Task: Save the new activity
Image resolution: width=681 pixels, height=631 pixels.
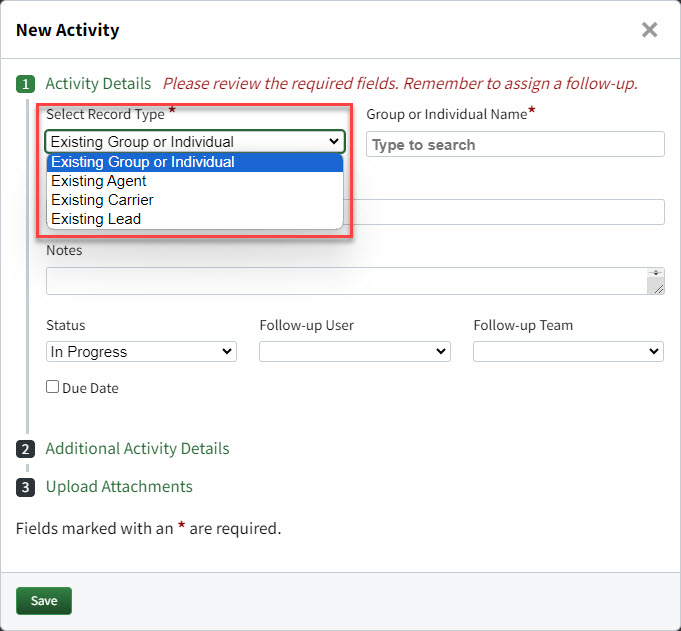Action: [x=44, y=601]
